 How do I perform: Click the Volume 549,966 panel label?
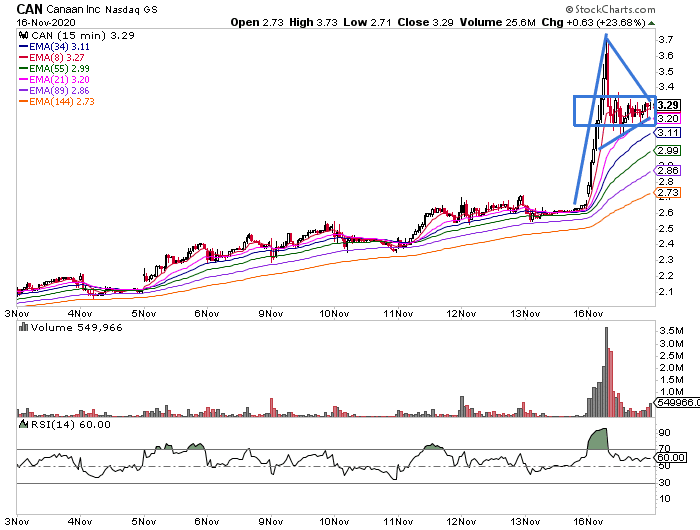coord(76,328)
